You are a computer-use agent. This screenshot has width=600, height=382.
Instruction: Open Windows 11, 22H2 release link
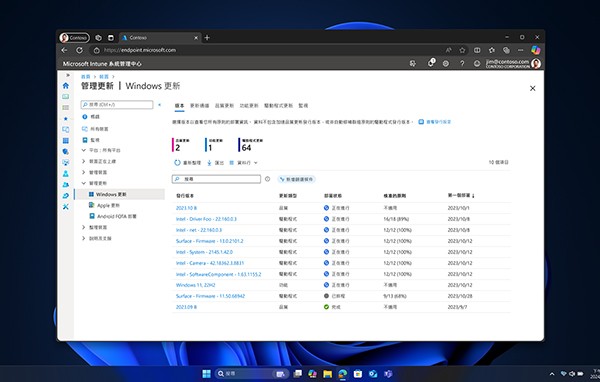[x=196, y=285]
